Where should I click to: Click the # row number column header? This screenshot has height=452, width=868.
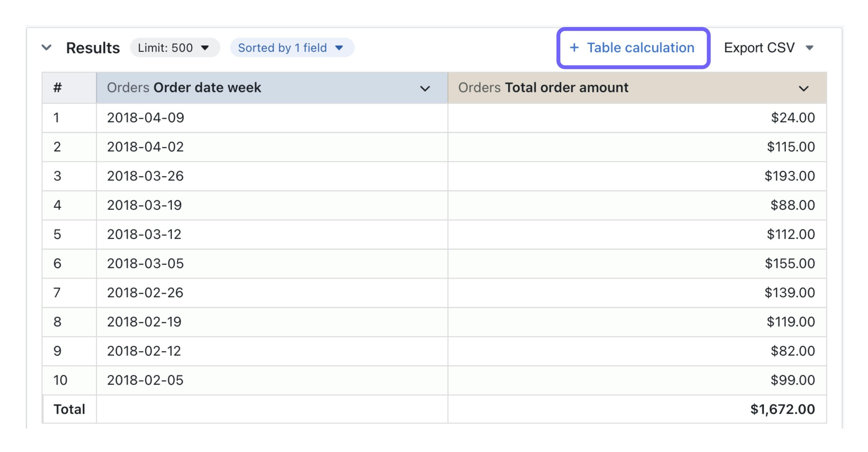pos(57,88)
